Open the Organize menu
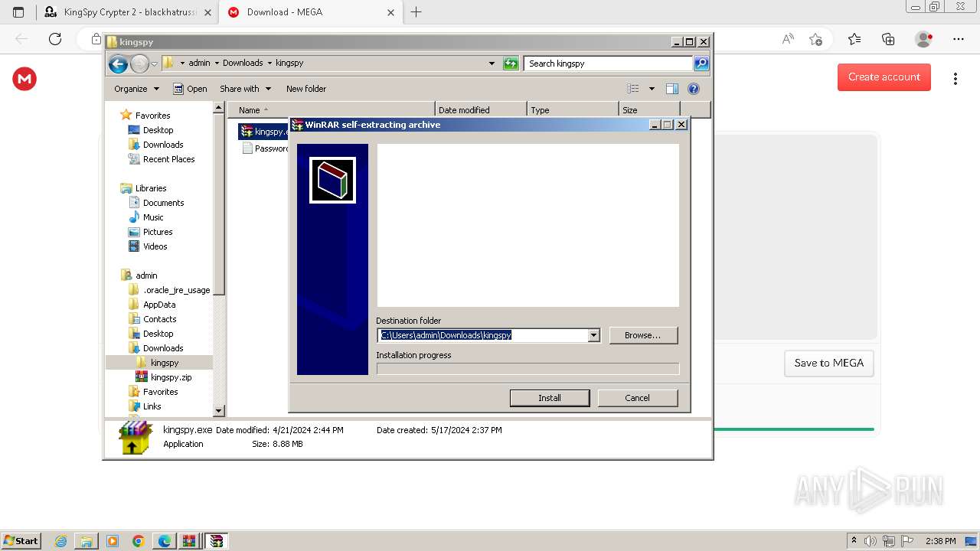Screen dimensions: 980x551 tap(136, 89)
